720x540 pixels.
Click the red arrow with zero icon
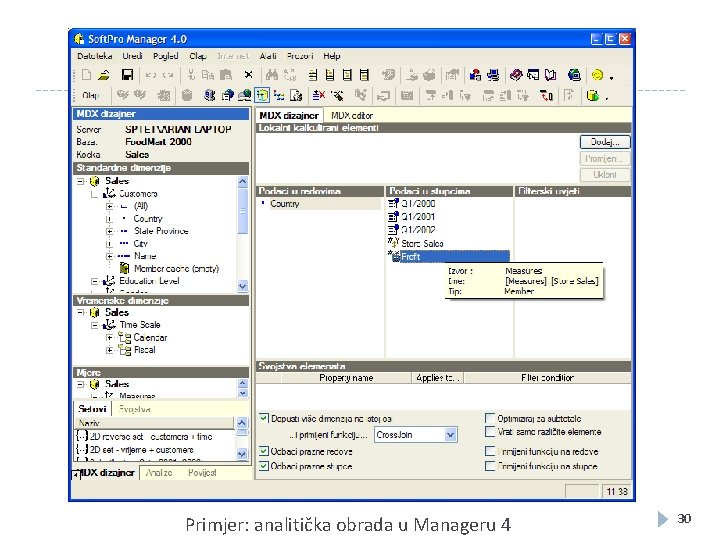tap(546, 96)
